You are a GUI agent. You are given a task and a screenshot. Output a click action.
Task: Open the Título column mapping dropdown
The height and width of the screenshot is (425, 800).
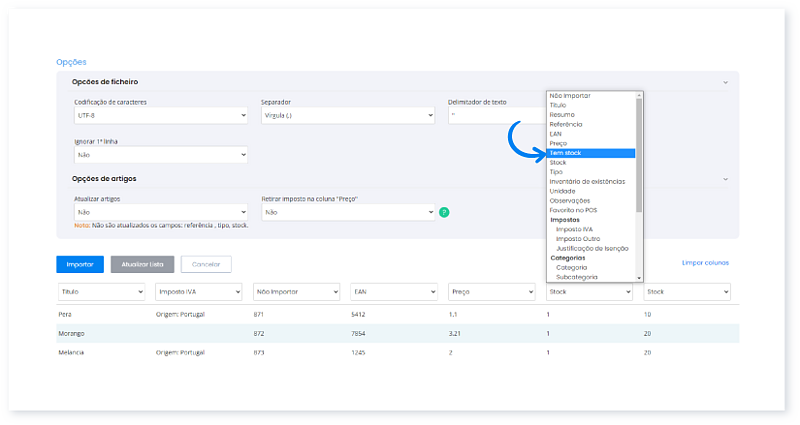[x=101, y=292]
